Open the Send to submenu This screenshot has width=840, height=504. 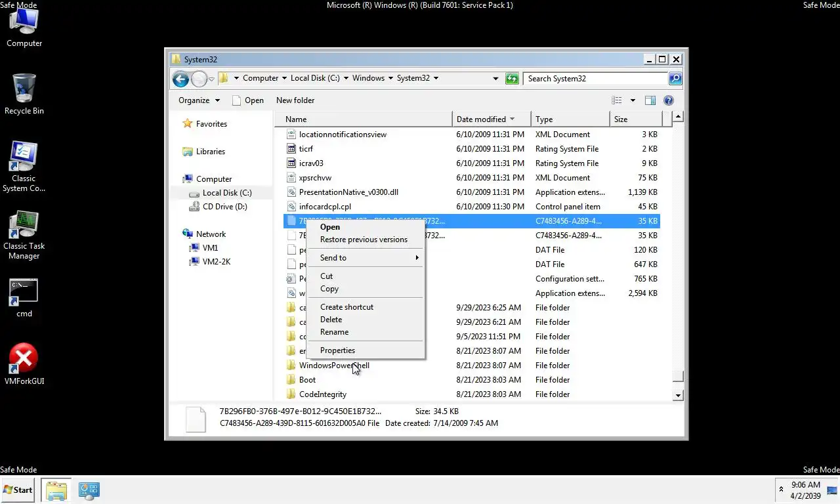[366, 258]
